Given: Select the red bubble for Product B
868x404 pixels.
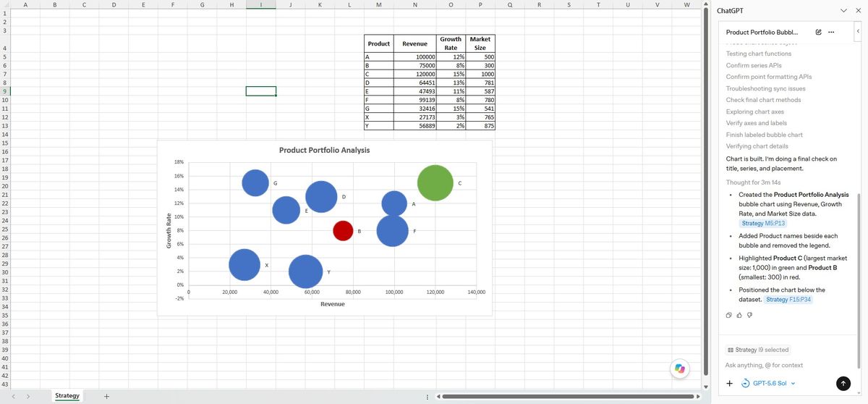Looking at the screenshot, I should click(343, 230).
